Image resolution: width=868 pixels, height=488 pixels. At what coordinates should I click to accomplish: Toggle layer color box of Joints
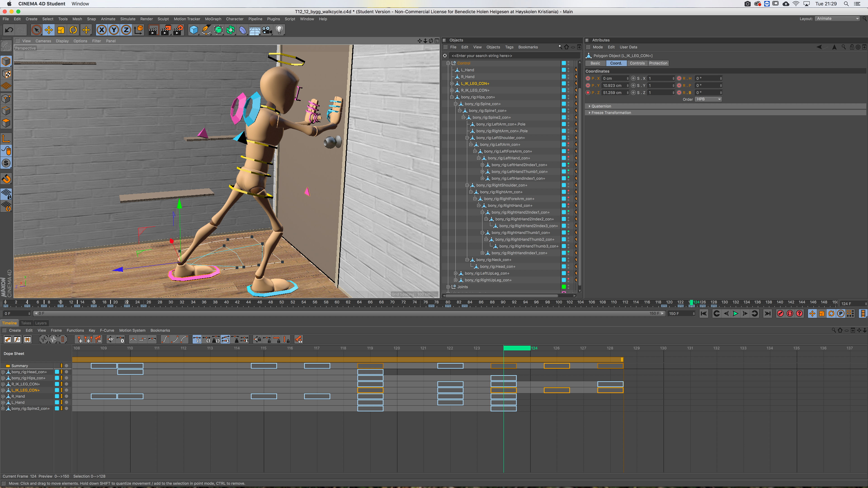pos(564,287)
